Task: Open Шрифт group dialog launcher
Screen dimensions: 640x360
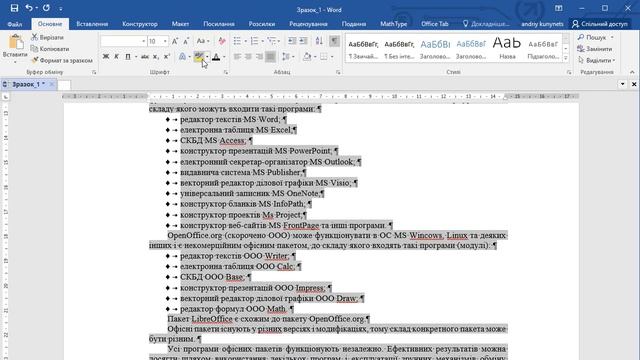Action: click(x=226, y=72)
